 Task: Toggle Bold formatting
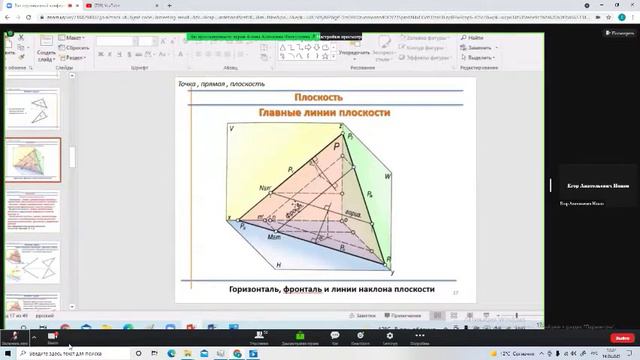pos(101,54)
